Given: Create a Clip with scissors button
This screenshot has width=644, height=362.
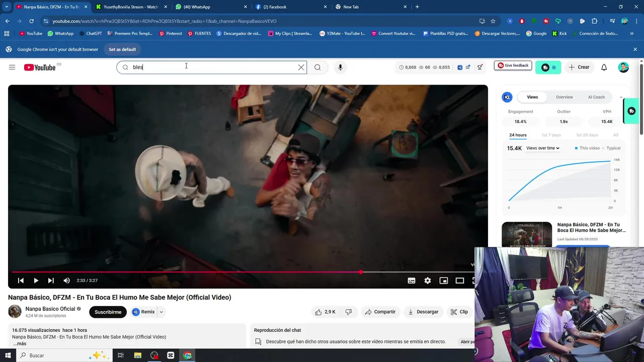Looking at the screenshot, I should tap(459, 312).
